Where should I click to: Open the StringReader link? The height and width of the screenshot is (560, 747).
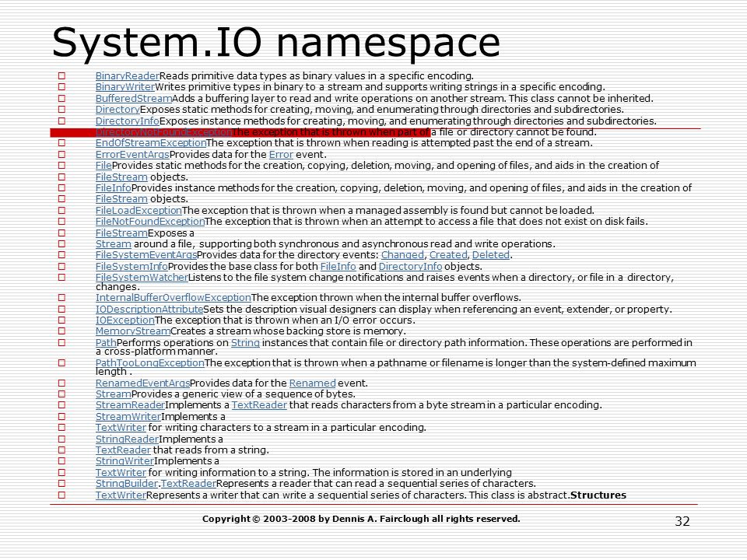pos(127,439)
